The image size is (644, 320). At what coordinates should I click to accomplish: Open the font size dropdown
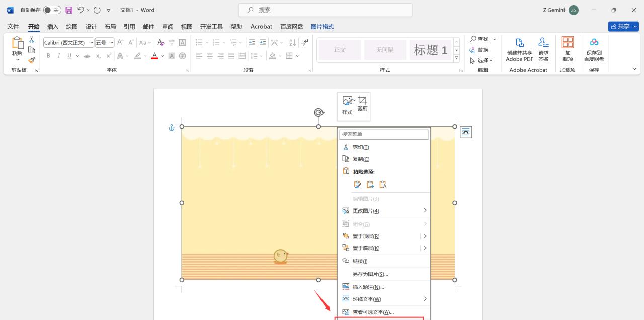point(112,43)
